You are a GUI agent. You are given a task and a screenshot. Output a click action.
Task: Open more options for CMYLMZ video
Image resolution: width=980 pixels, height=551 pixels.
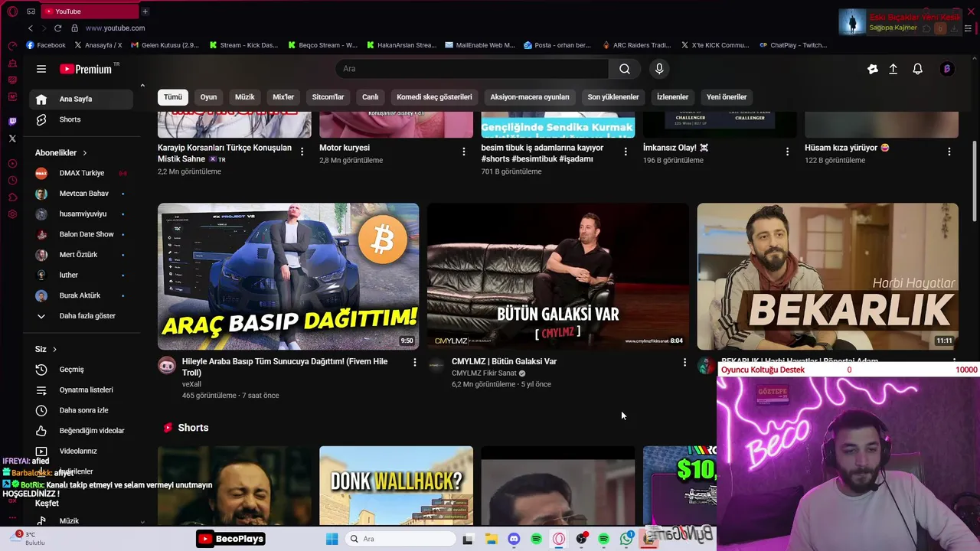click(x=684, y=363)
